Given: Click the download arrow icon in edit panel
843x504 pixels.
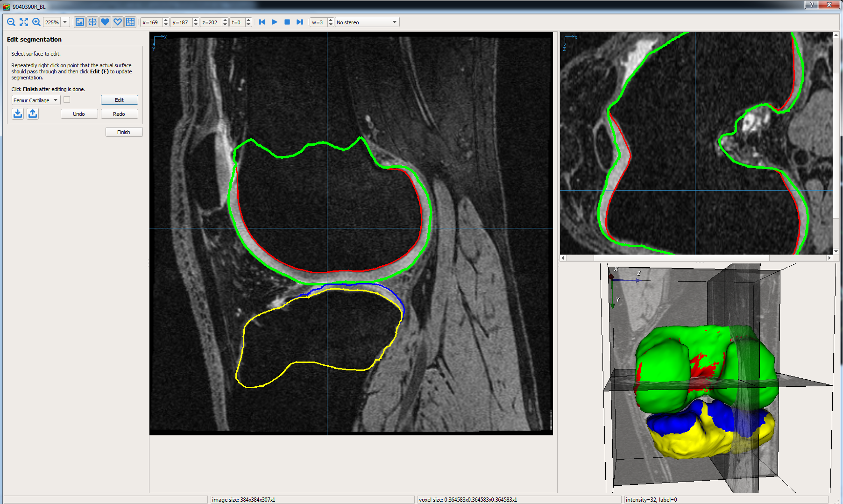Looking at the screenshot, I should pos(18,114).
